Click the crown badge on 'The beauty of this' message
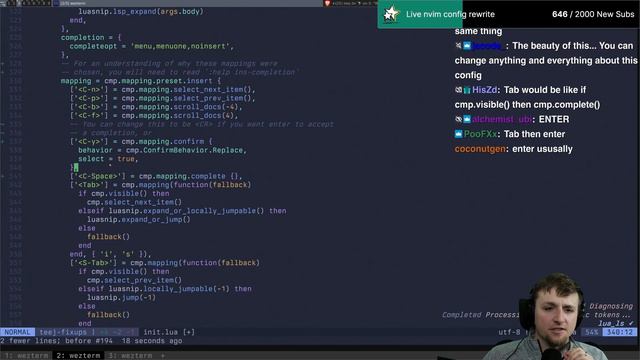 click(467, 46)
